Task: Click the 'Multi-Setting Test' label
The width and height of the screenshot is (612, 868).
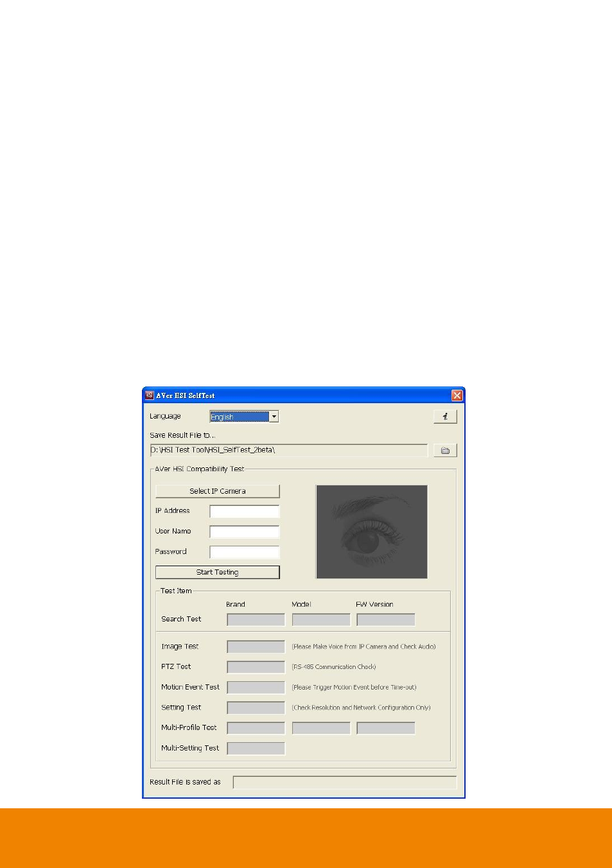Action: coord(190,748)
